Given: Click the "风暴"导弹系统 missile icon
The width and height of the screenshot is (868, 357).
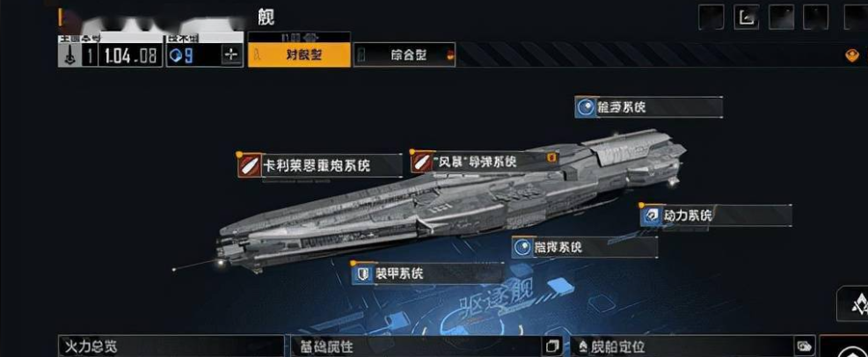Looking at the screenshot, I should 422,161.
